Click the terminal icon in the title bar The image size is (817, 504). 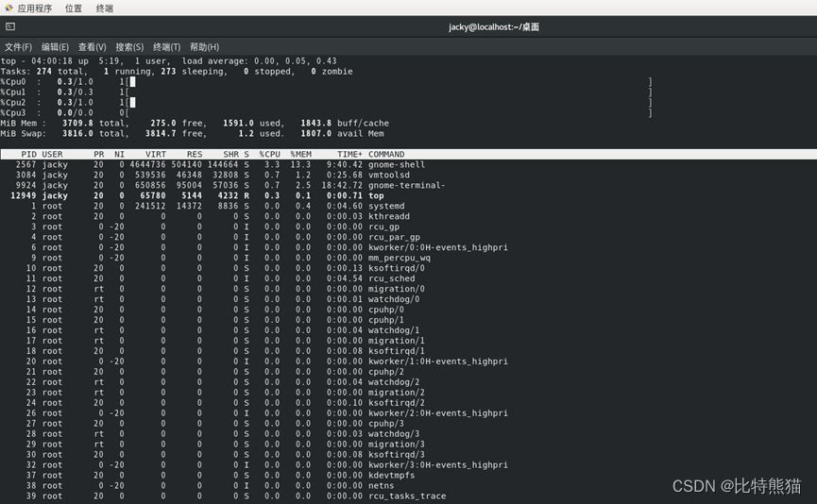pos(9,27)
